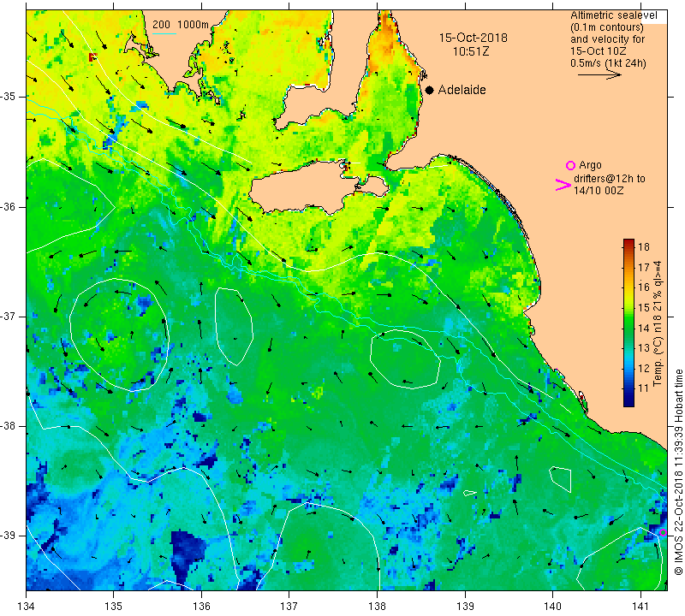685x616 pixels.
Task: Click the latitude label '-38'
Action: click(x=9, y=426)
